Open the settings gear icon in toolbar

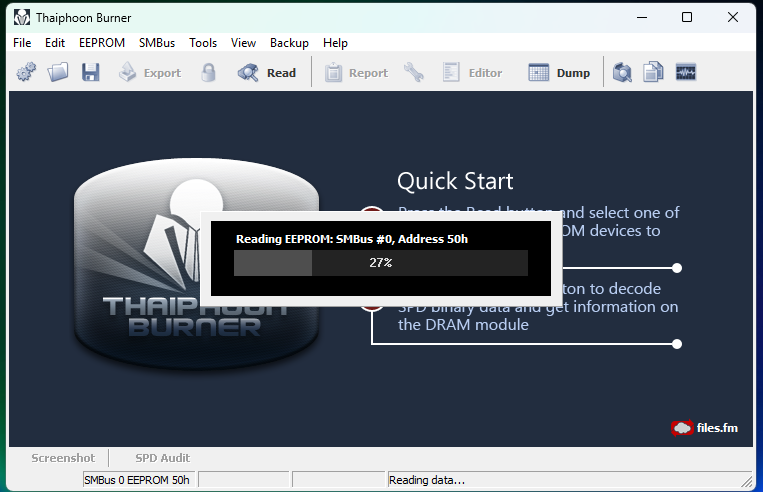[x=26, y=73]
